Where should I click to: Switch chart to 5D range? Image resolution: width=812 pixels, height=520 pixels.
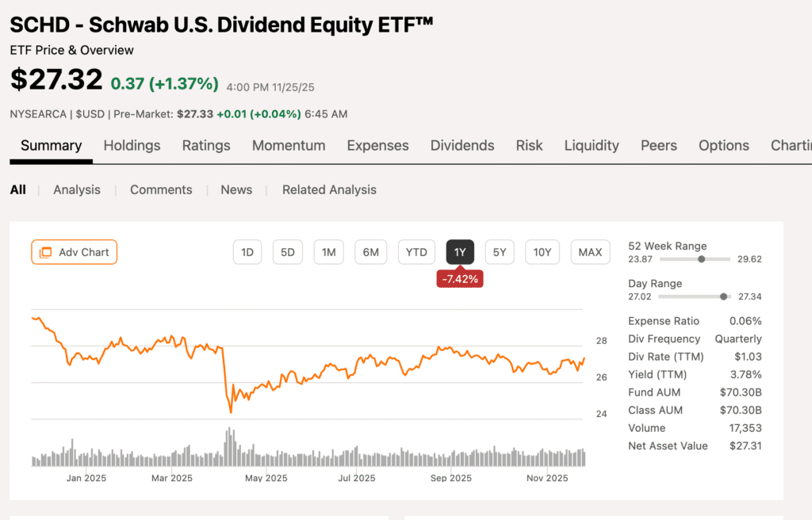point(288,252)
